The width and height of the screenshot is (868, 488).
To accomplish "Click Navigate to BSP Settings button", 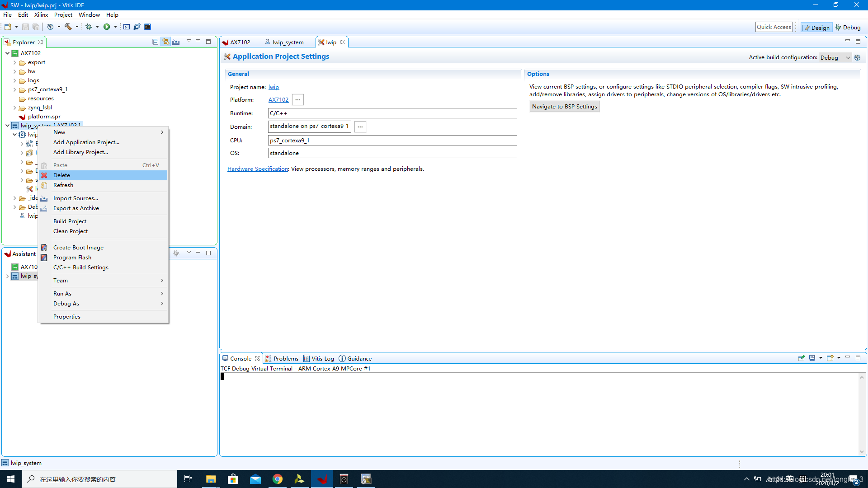I will click(564, 106).
